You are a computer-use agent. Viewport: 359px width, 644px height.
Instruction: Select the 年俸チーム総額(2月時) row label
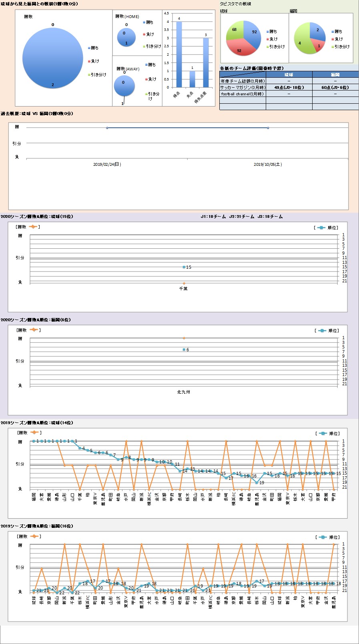[x=243, y=81]
